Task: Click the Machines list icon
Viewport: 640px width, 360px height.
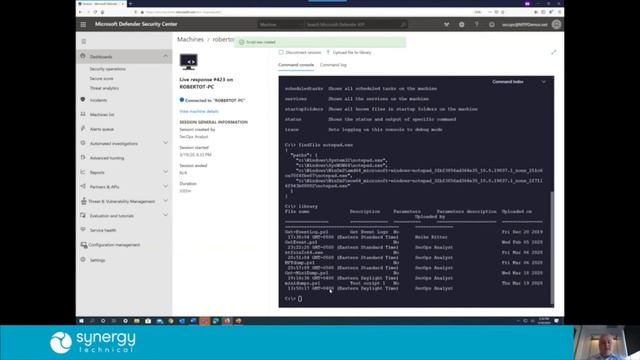Action: coord(83,114)
